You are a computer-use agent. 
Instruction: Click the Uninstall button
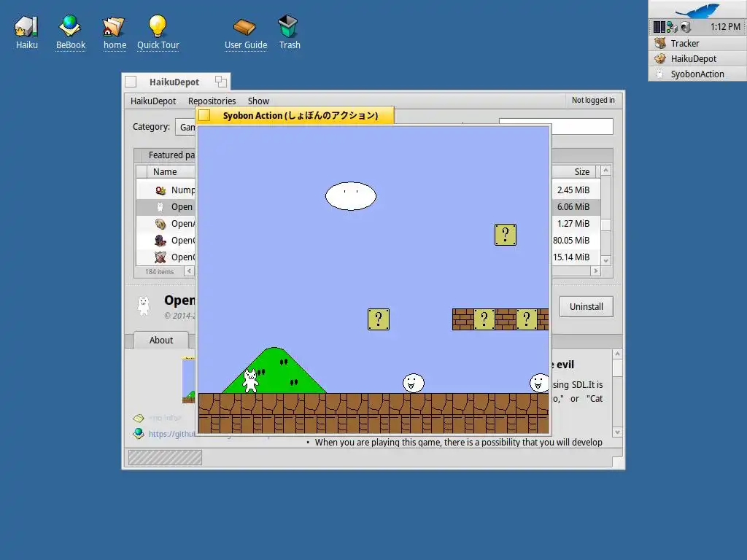[x=586, y=307]
